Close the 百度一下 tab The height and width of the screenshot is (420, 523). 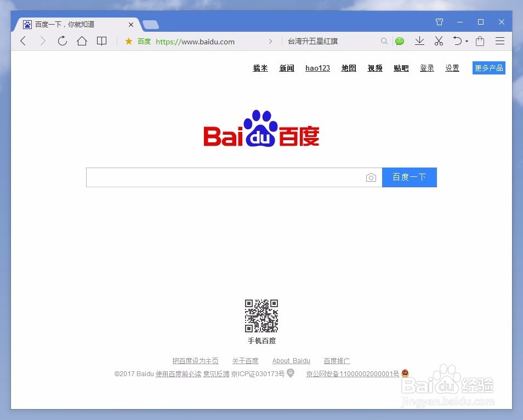[x=131, y=25]
